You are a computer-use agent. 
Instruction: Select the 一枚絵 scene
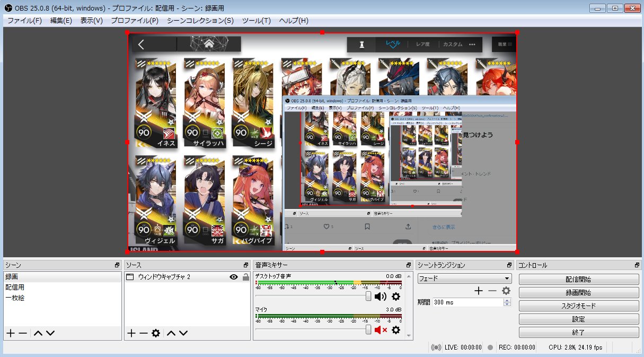(x=63, y=298)
